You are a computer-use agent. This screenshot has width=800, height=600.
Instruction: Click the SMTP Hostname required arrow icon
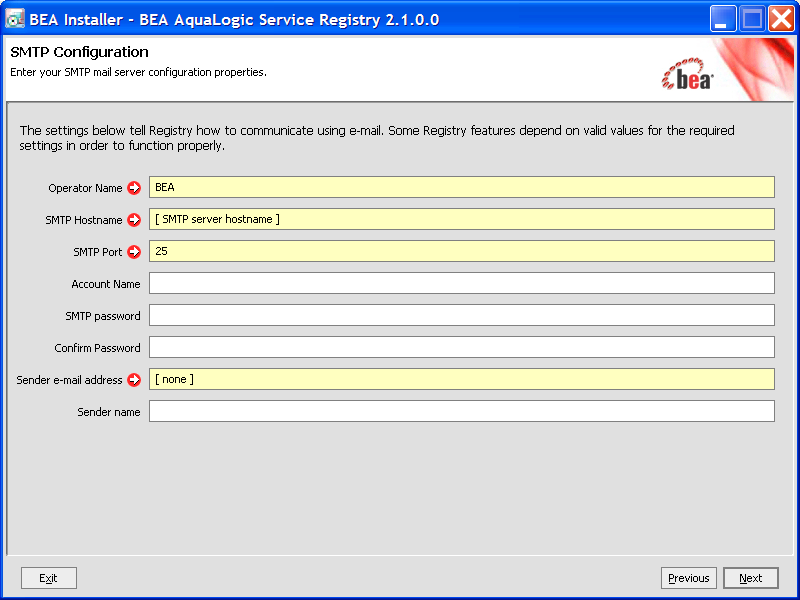point(134,220)
